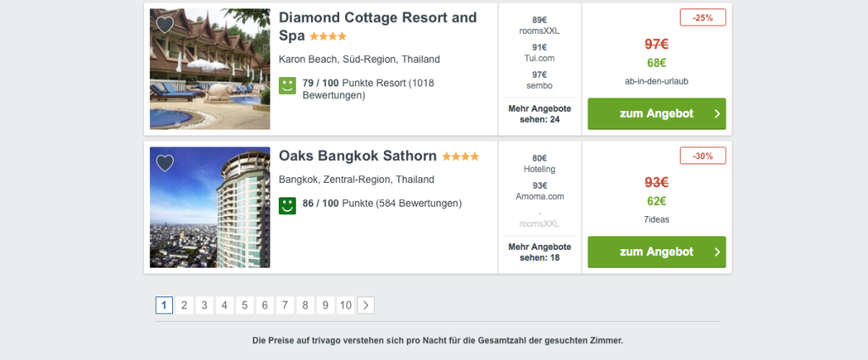Open page 2 of the results
Viewport: 868px width, 360px height.
(x=184, y=305)
